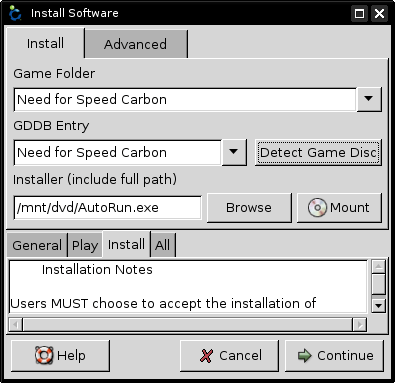Browse for the installer file
This screenshot has height=383, width=395.
pyautogui.click(x=249, y=208)
